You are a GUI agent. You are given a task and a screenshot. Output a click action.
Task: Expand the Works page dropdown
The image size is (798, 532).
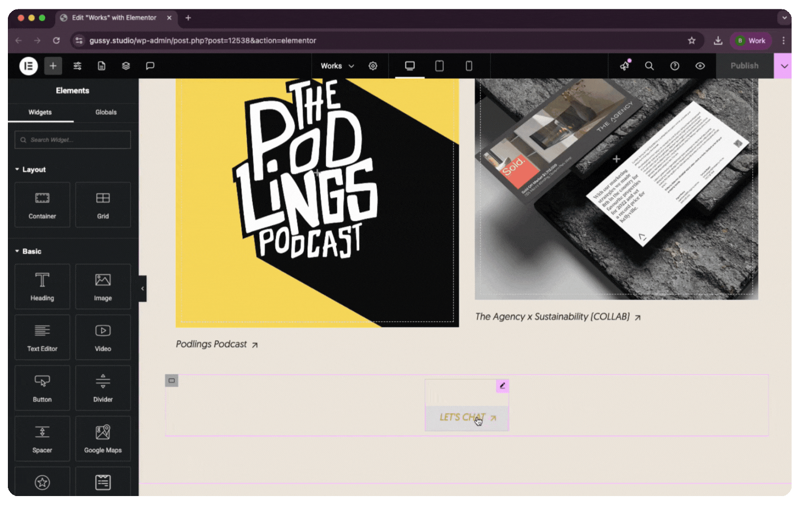337,66
